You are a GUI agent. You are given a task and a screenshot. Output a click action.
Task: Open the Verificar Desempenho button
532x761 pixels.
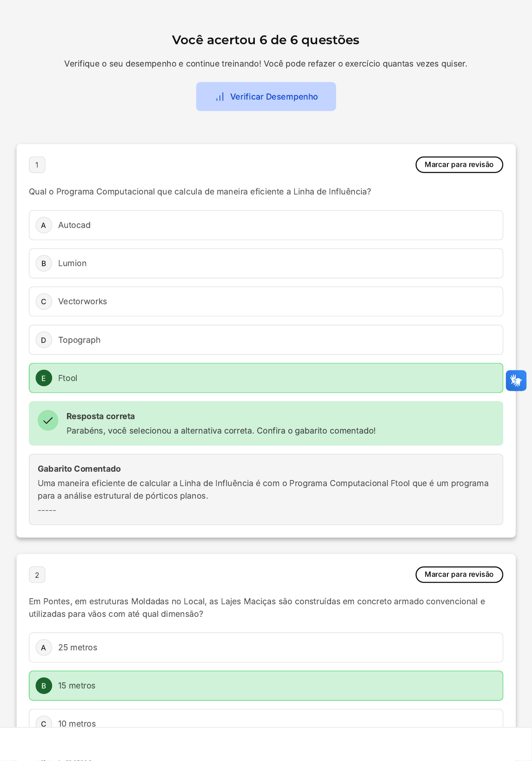coord(266,97)
